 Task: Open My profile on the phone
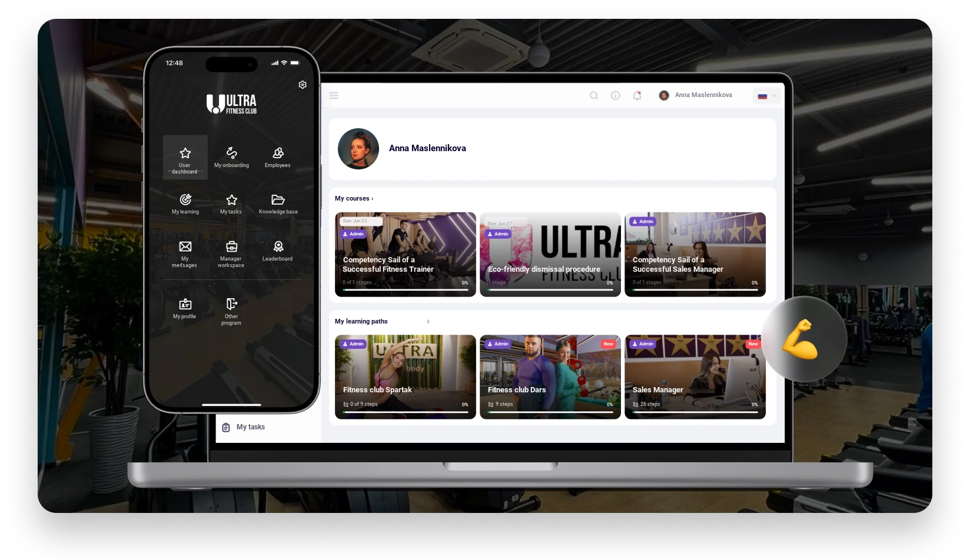(185, 309)
